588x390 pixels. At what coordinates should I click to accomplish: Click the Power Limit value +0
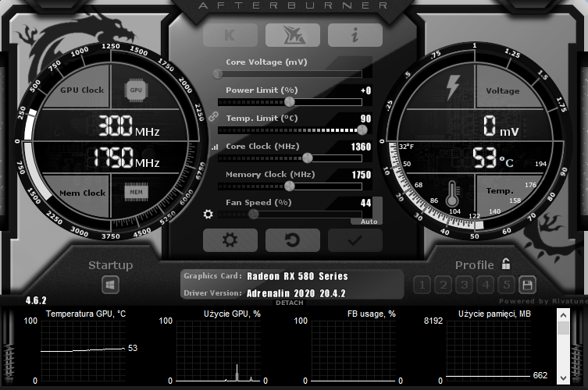tap(366, 90)
